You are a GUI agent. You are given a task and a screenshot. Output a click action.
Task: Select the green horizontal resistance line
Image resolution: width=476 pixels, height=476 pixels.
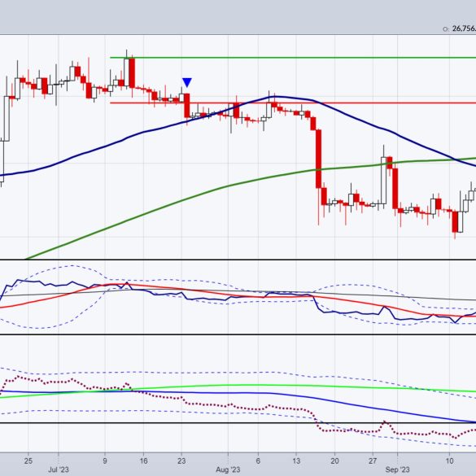click(293, 58)
